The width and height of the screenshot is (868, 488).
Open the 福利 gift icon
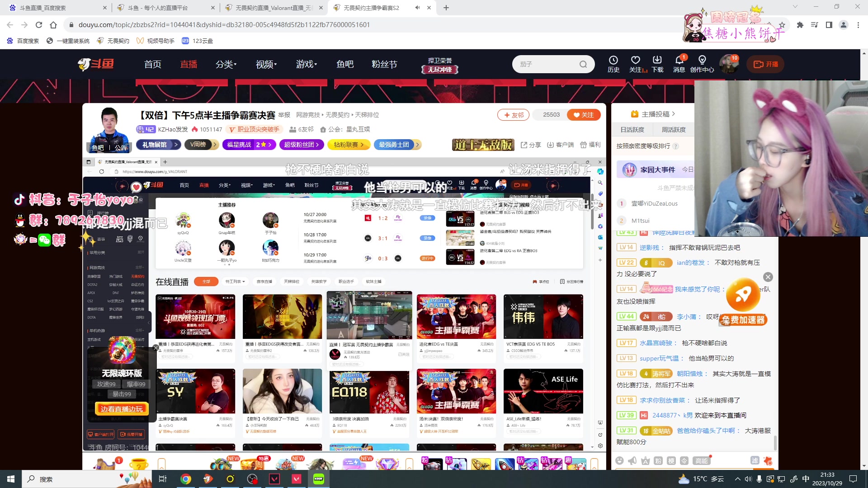click(590, 145)
